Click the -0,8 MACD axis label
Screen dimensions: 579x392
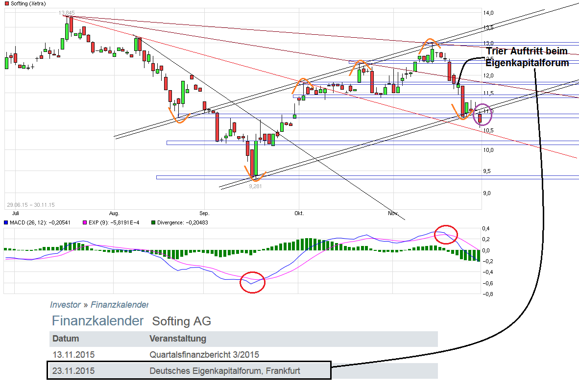[x=487, y=294]
